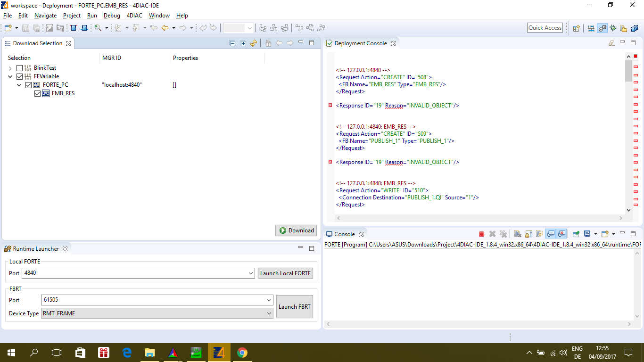Screen dimensions: 644x362
Task: Select the Deployment Console tab
Action: (361, 43)
